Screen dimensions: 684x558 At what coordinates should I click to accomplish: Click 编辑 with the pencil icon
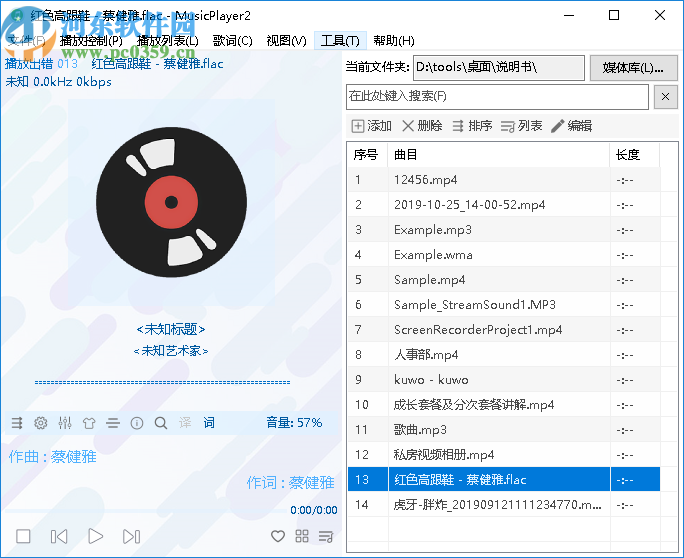point(571,126)
